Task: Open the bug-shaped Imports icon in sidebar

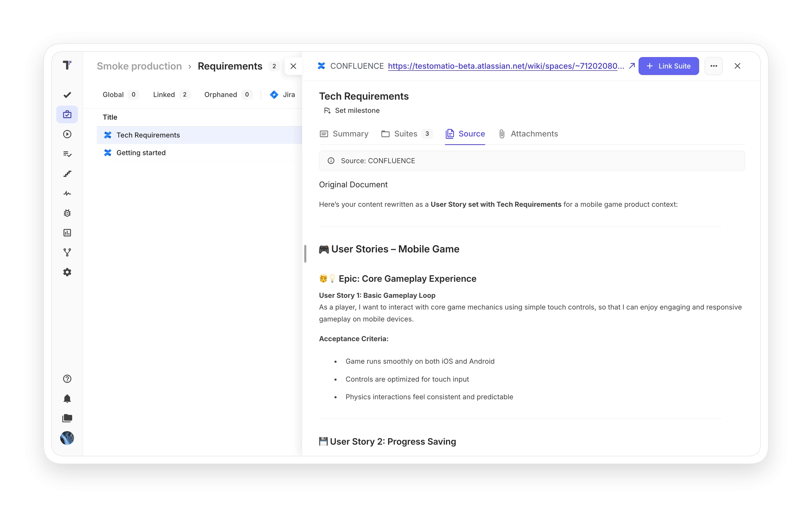Action: [x=67, y=213]
